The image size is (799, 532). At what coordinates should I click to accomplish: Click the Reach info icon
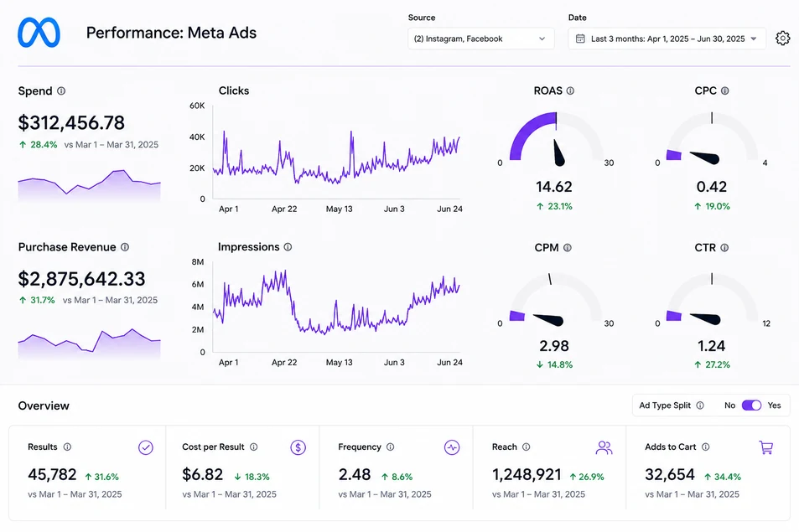click(x=527, y=447)
